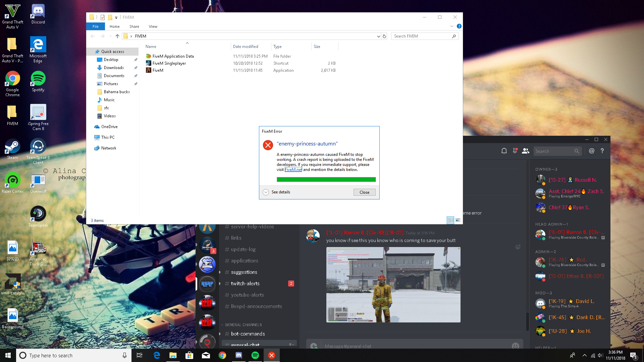The width and height of the screenshot is (644, 362).
Task: Select FiveM Singleplayer shortcut
Action: tap(169, 63)
